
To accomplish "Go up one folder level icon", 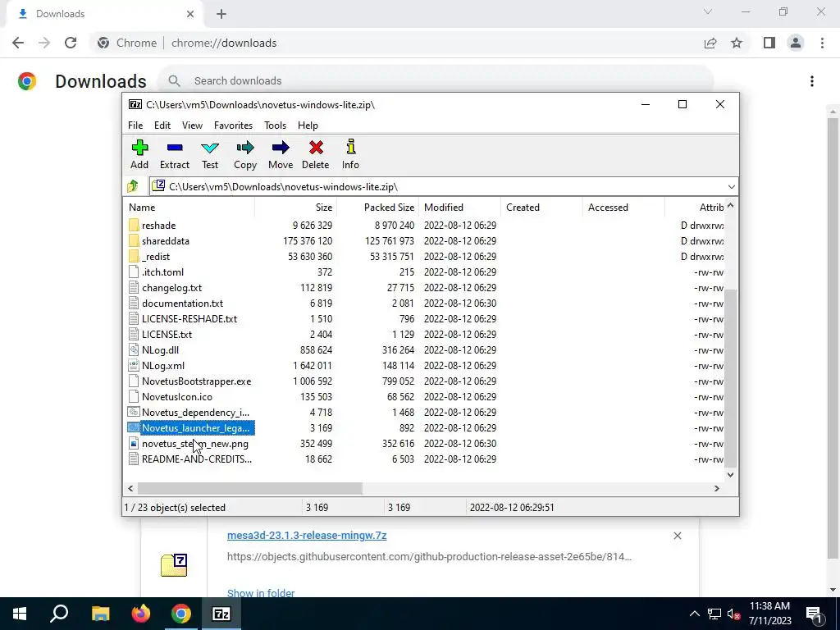I will (x=133, y=186).
